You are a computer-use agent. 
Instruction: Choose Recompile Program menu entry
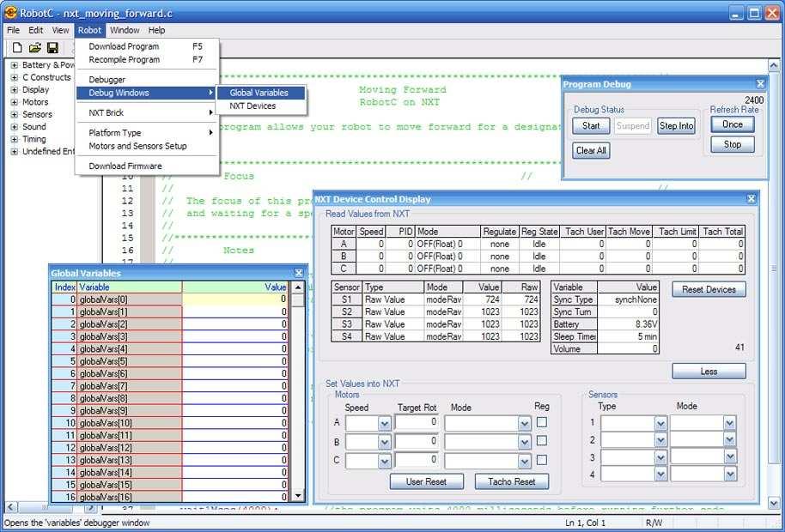coord(147,59)
